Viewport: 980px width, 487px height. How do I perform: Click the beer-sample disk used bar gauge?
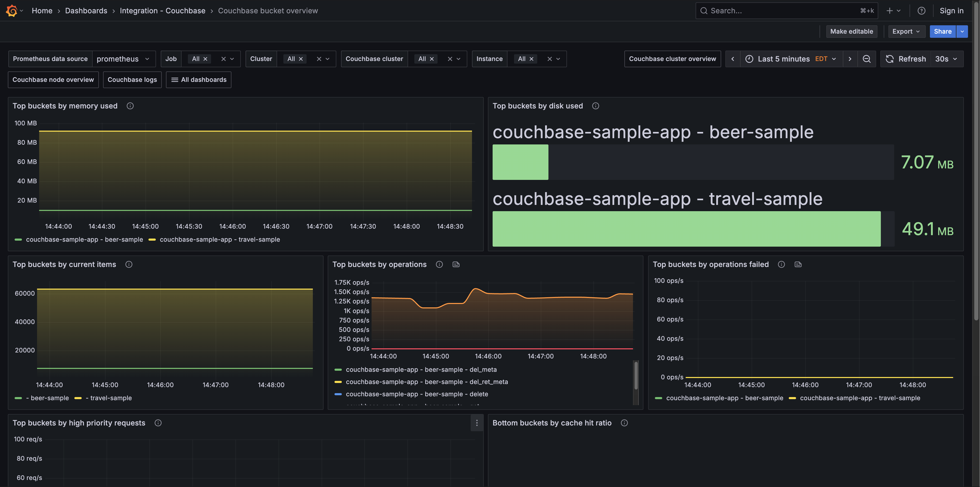click(x=693, y=162)
